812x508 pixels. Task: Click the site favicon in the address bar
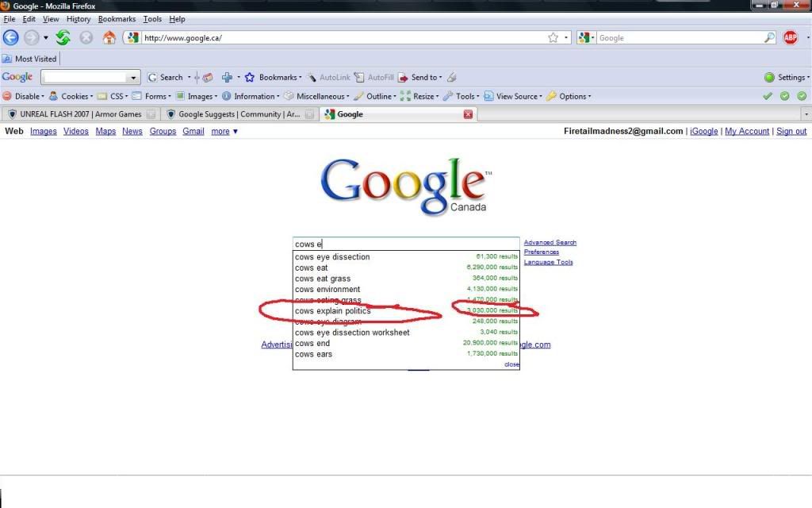click(133, 38)
